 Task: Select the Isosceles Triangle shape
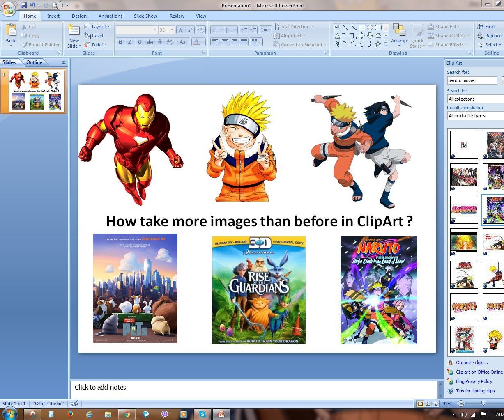(x=337, y=36)
